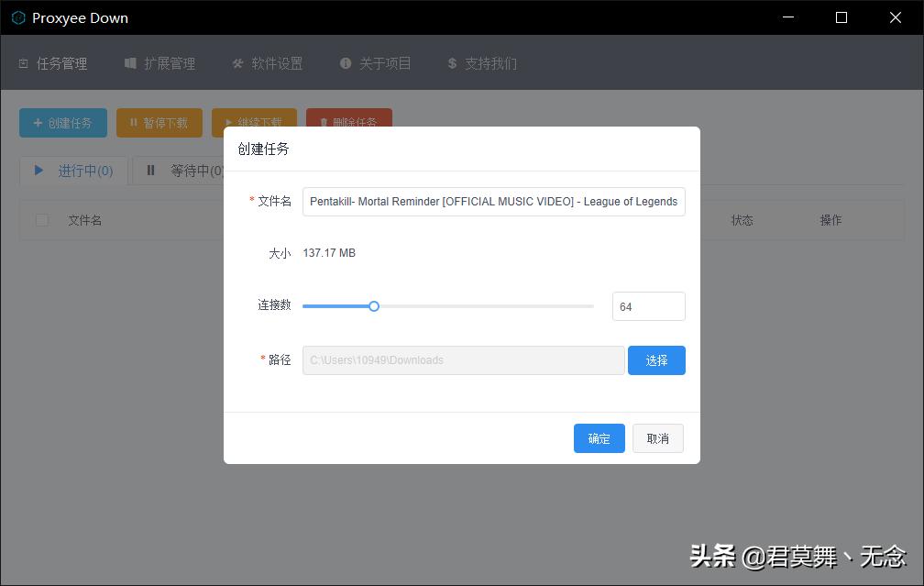Viewport: 924px width, 586px height.
Task: Open the 软件设置 wrench settings icon
Action: coord(237,63)
